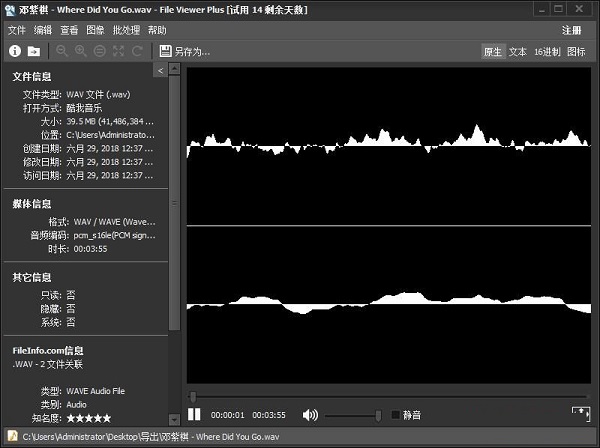Click the fullscreen icon at bottom right

(579, 413)
